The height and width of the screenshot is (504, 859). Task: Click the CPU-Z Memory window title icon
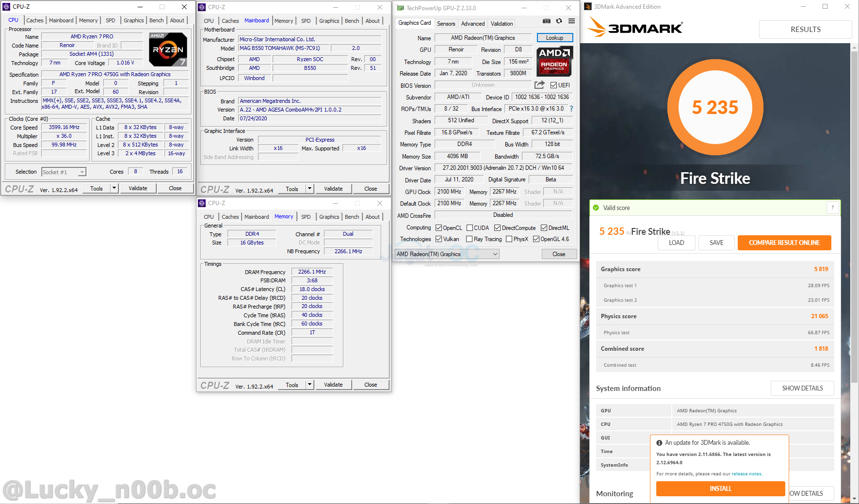pyautogui.click(x=202, y=203)
